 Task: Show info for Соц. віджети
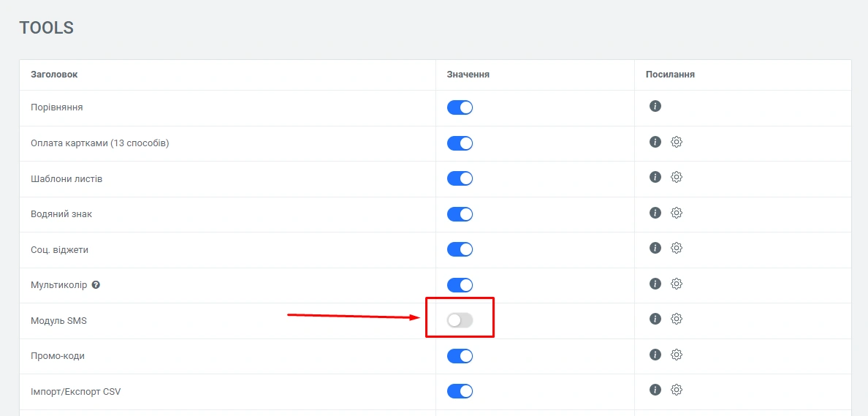(x=655, y=248)
